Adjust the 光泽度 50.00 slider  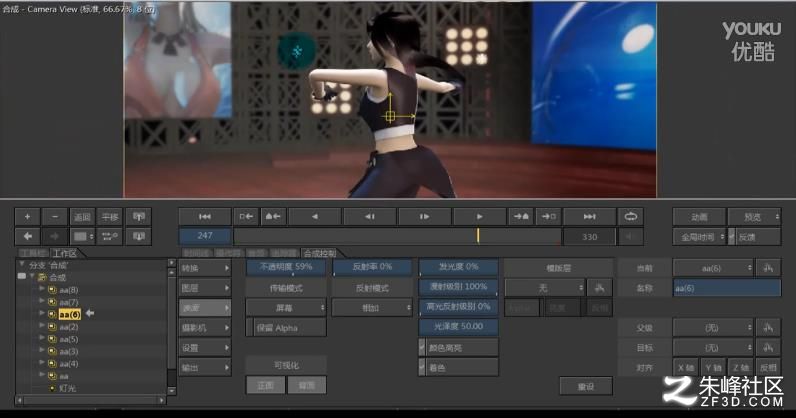pos(458,327)
